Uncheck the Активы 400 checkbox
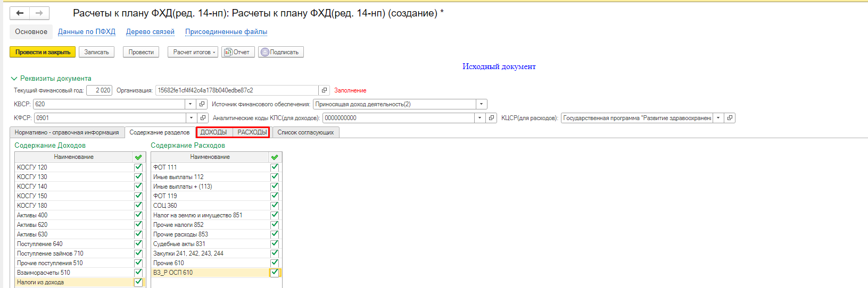 (138, 215)
